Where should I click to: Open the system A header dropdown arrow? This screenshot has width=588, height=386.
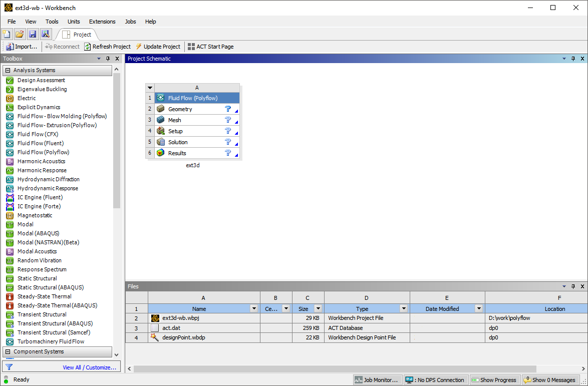[150, 88]
